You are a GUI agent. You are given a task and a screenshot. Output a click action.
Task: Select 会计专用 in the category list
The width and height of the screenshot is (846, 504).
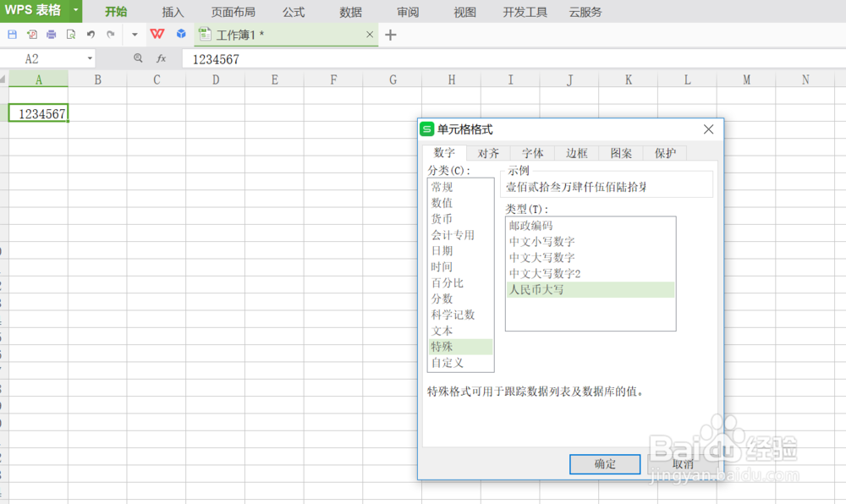click(x=461, y=235)
